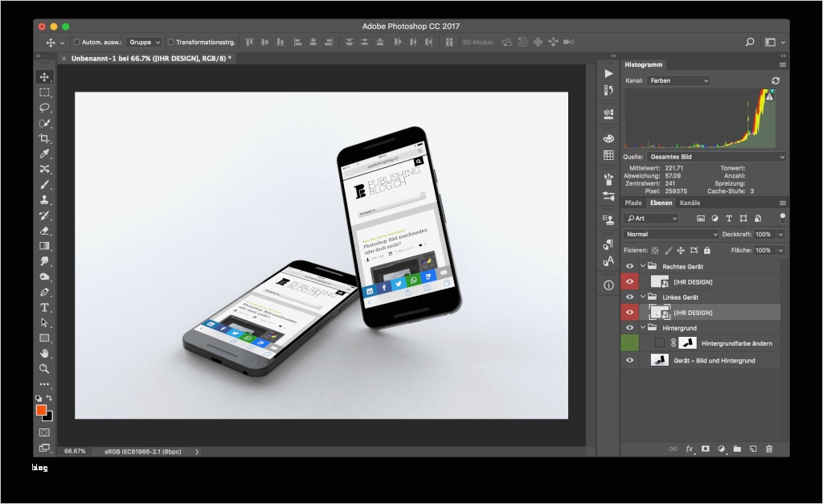Viewport: 823px width, 504px height.
Task: Select the Zoom tool
Action: point(45,369)
